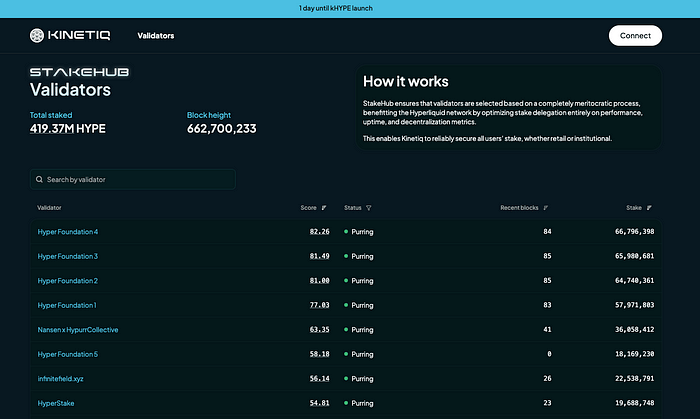Open the Status filter funnel icon
This screenshot has width=700, height=419.
[x=369, y=208]
